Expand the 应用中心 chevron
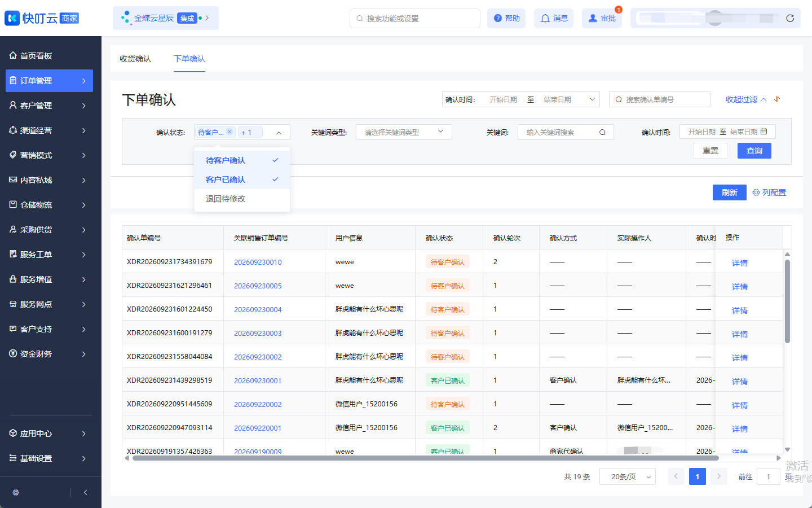The height and width of the screenshot is (508, 812). [83, 433]
